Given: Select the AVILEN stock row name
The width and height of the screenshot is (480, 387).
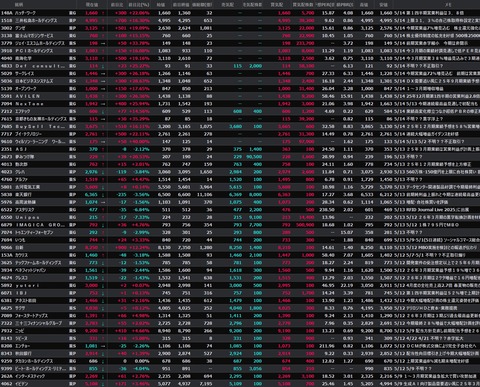Looking at the screenshot, I should click(x=28, y=96).
